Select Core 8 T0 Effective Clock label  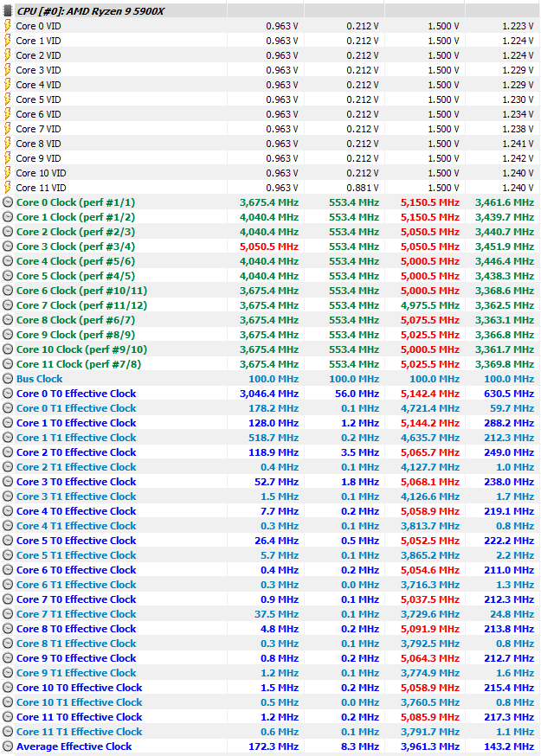pyautogui.click(x=76, y=629)
